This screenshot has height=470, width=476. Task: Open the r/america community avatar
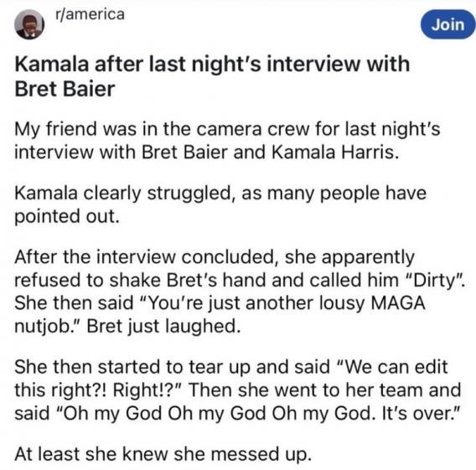29,24
